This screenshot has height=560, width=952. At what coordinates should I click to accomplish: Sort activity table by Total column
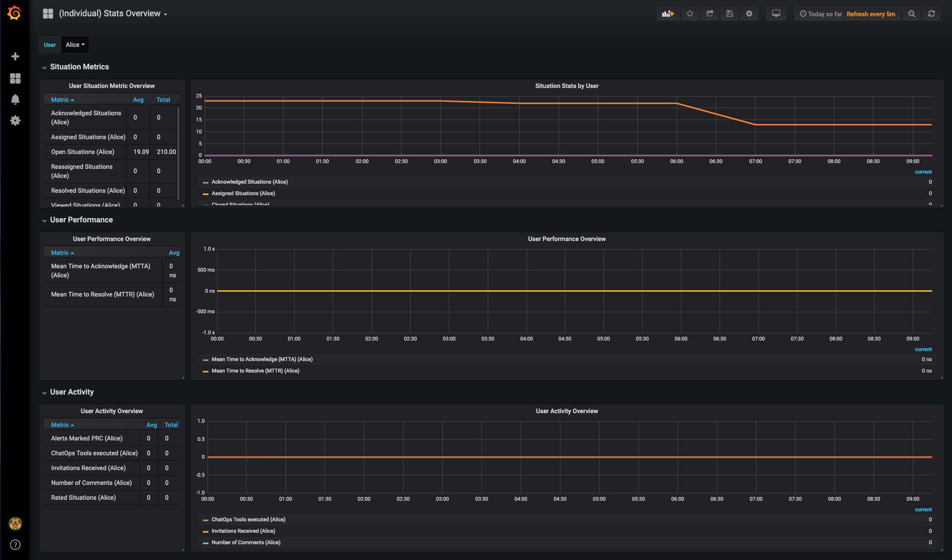[171, 425]
